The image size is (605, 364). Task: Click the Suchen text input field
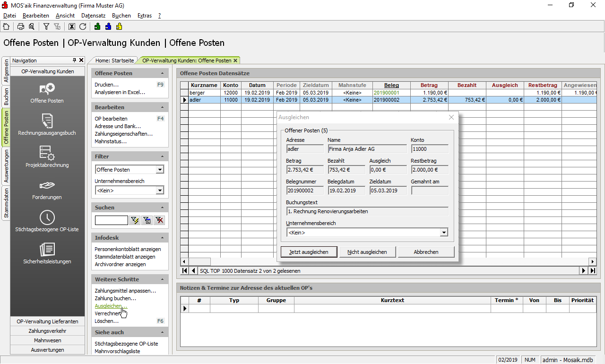[x=112, y=220]
